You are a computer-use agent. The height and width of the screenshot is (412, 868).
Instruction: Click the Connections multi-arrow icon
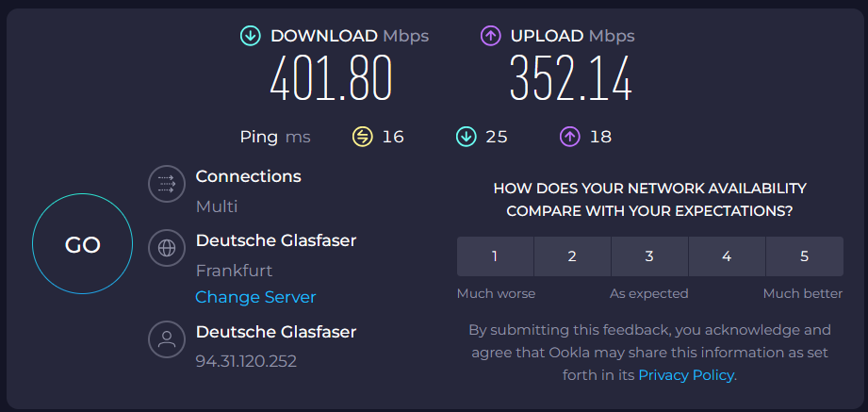tap(167, 184)
